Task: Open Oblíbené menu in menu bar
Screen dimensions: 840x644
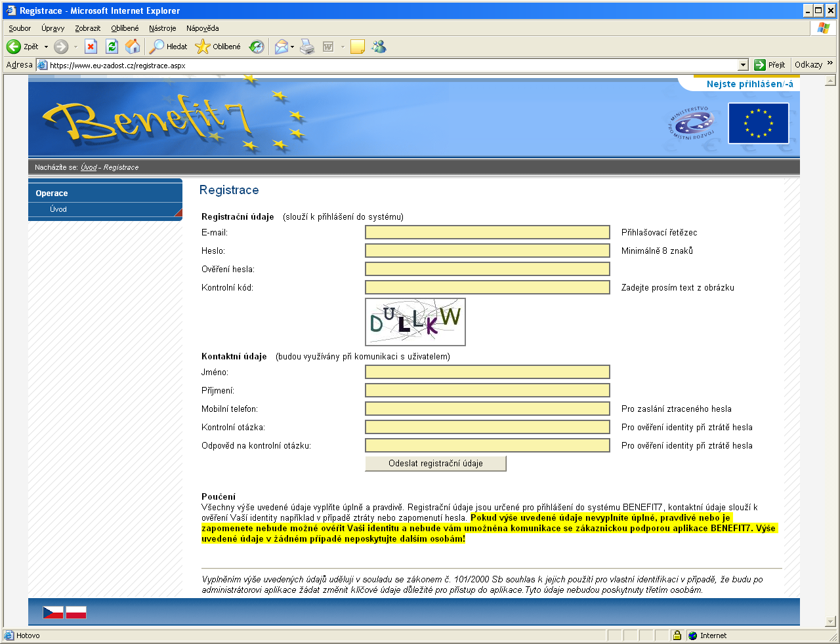Action: point(125,28)
